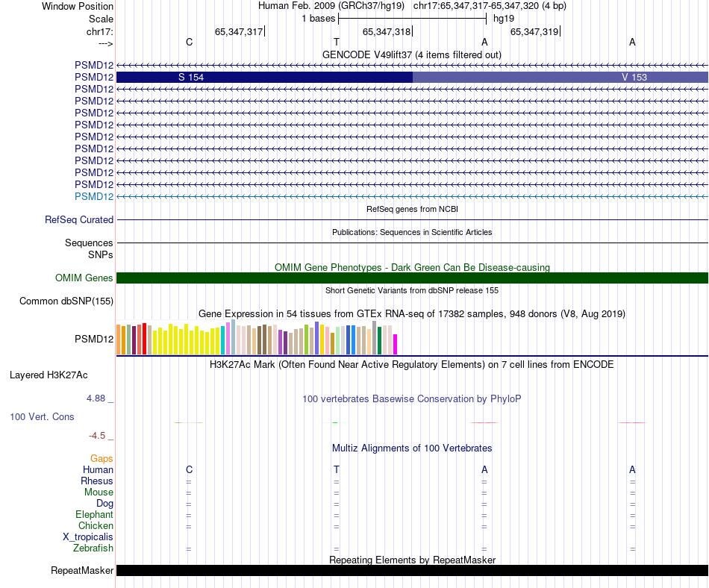Image resolution: width=709 pixels, height=588 pixels.
Task: Open the Common dbSNP(155) track label
Action: click(x=66, y=301)
